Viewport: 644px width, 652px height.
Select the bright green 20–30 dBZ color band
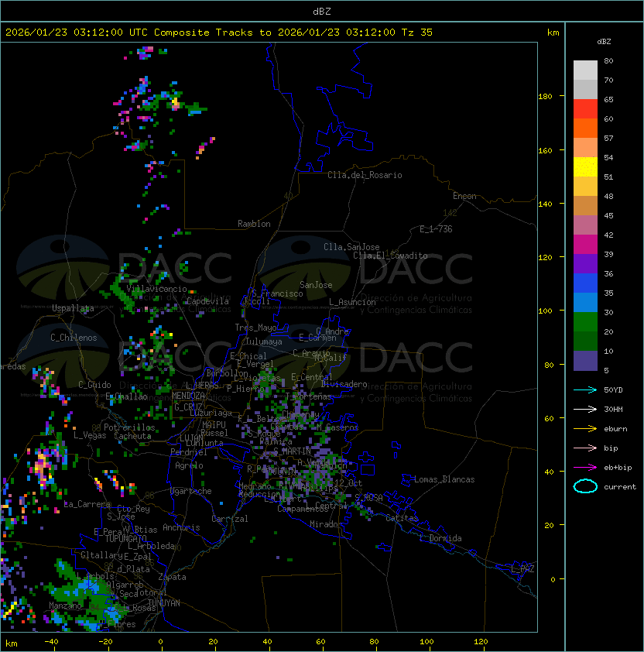point(585,322)
